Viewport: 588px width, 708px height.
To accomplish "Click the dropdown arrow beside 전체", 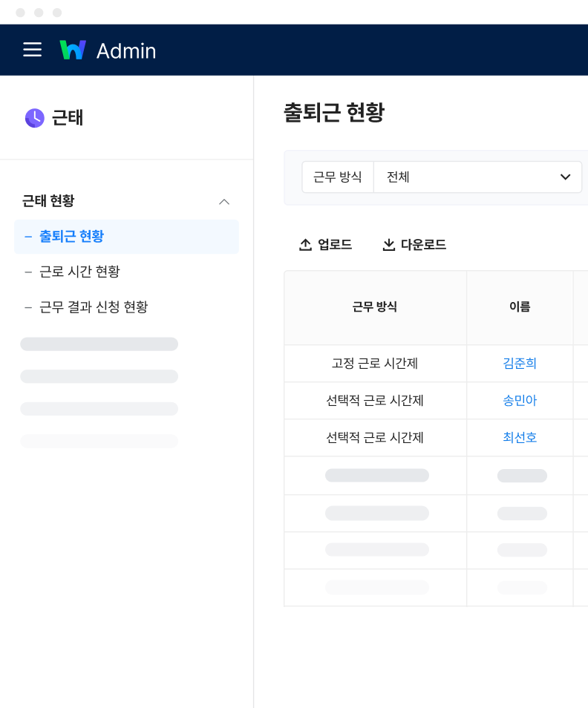I will [x=565, y=177].
